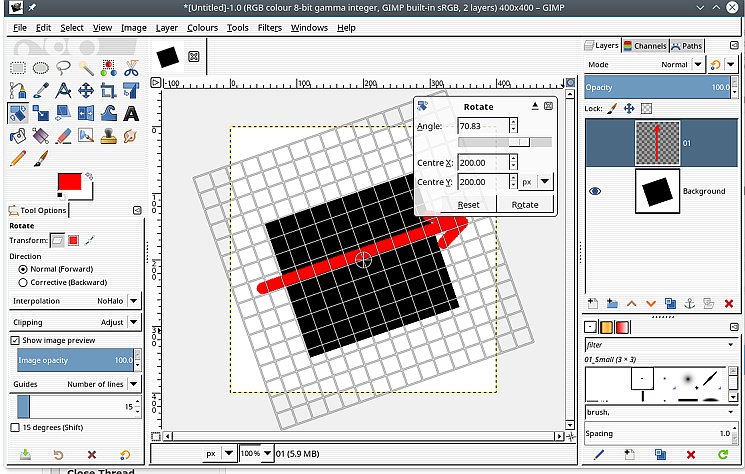
Task: Enable 15 degrees (Shift) checkbox
Action: (15, 427)
